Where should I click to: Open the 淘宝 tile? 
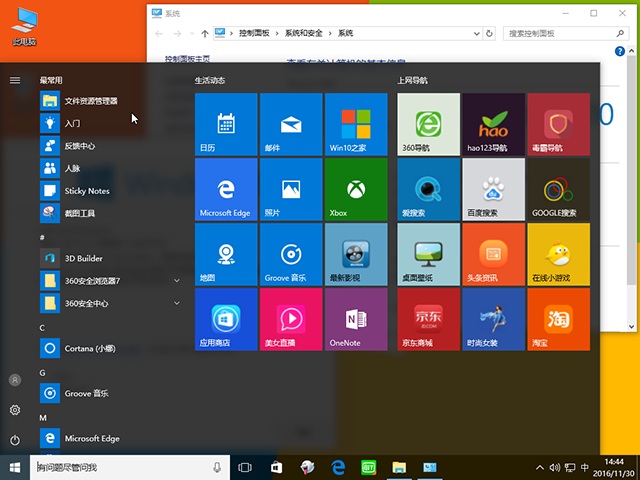pyautogui.click(x=558, y=320)
